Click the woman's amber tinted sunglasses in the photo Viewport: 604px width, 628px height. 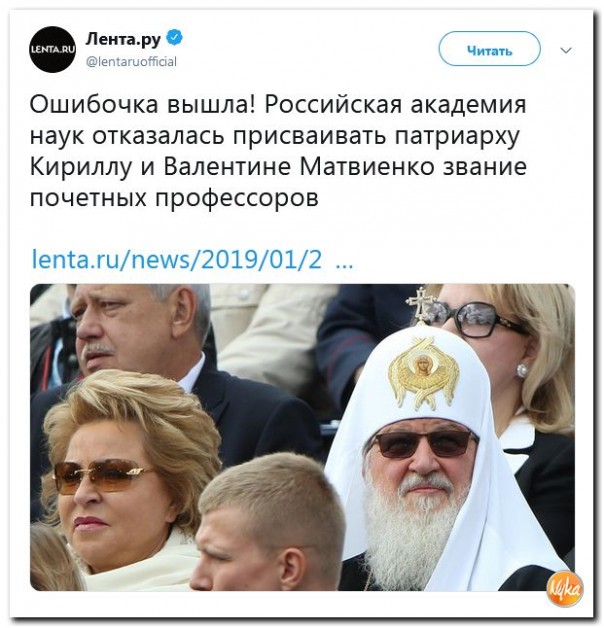102,475
